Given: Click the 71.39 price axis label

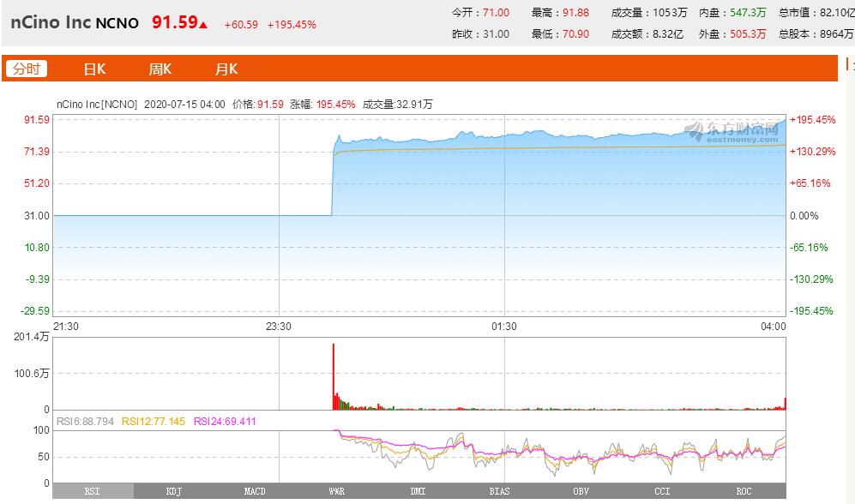Looking at the screenshot, I should pos(37,152).
